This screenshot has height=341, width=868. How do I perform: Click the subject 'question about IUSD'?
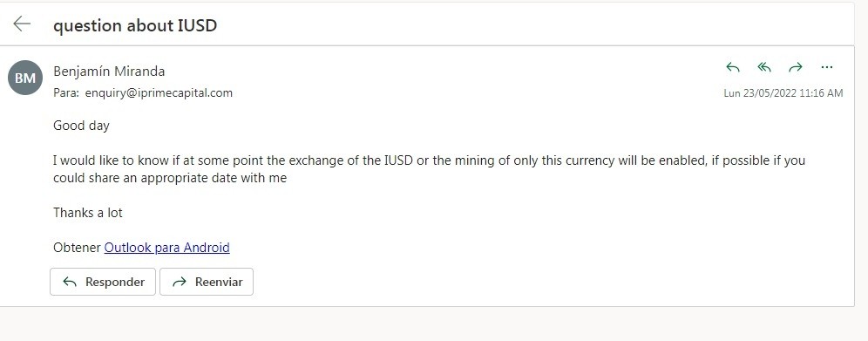pyautogui.click(x=135, y=25)
